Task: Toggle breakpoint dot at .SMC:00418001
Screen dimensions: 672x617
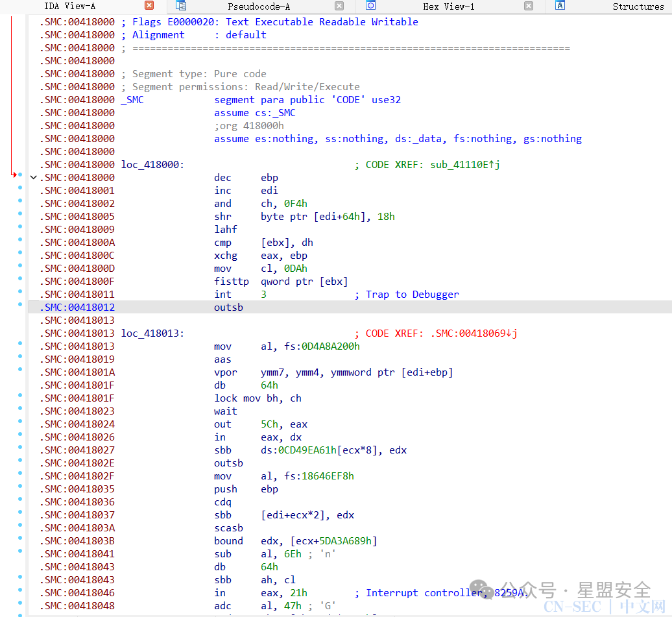Action: click(20, 188)
